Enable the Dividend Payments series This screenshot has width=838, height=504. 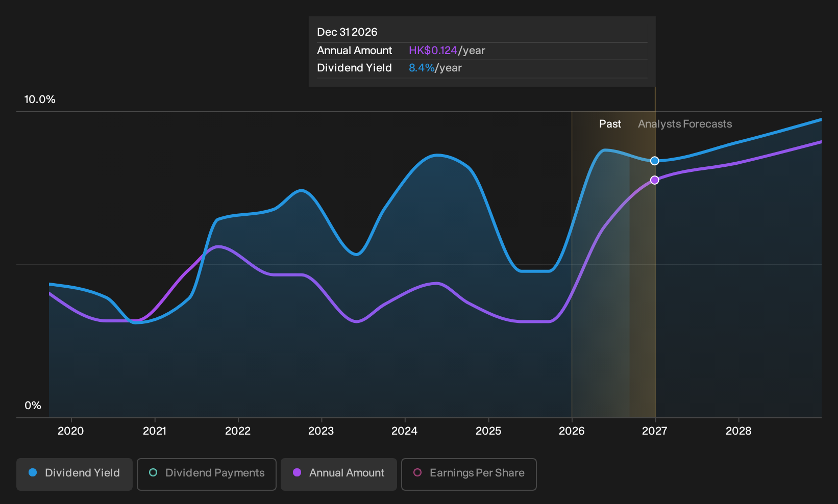point(207,474)
